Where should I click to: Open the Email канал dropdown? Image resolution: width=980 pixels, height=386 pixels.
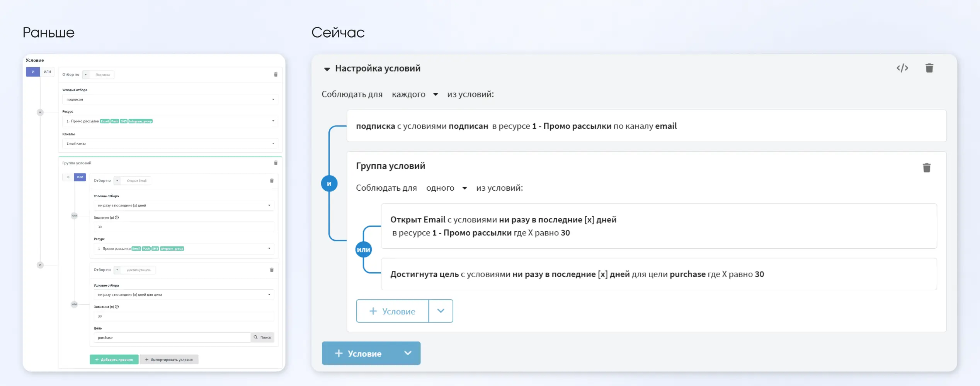pyautogui.click(x=170, y=143)
